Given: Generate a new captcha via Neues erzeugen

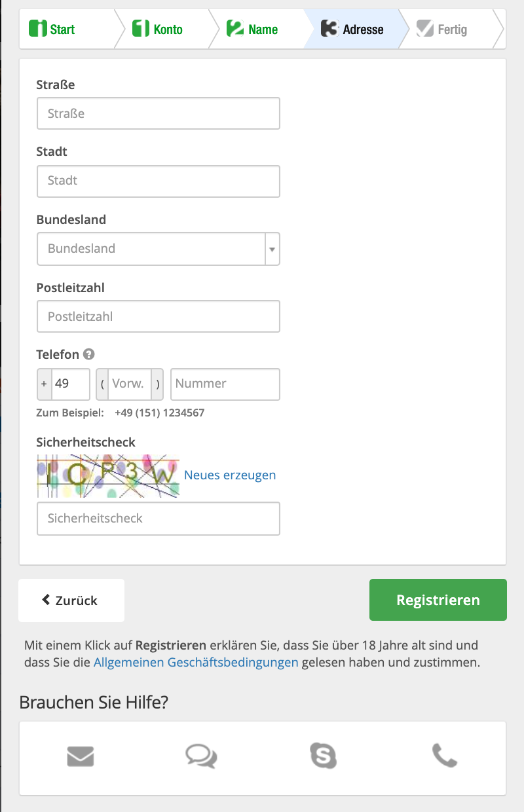Looking at the screenshot, I should 230,475.
